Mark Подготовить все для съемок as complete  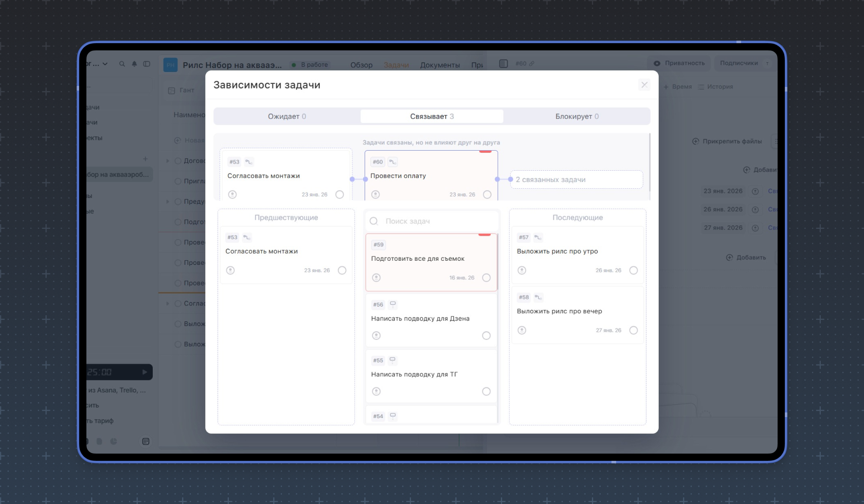coord(486,278)
